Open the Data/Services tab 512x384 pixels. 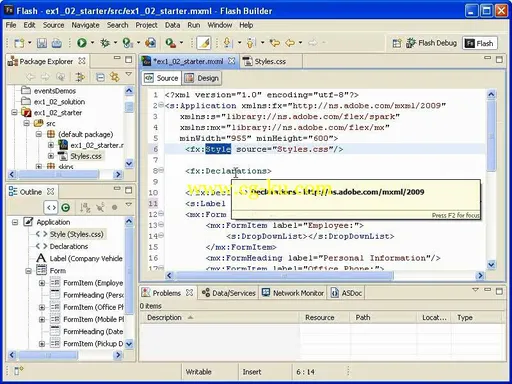229,293
